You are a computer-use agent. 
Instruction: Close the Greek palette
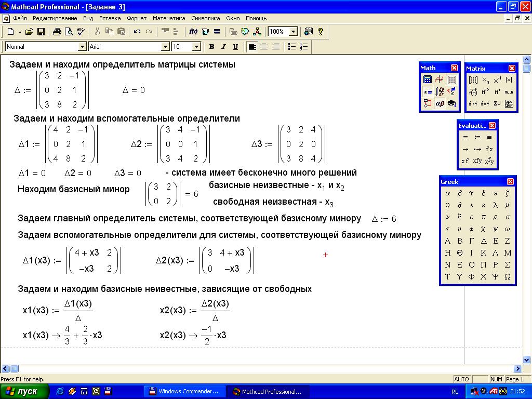click(x=510, y=182)
